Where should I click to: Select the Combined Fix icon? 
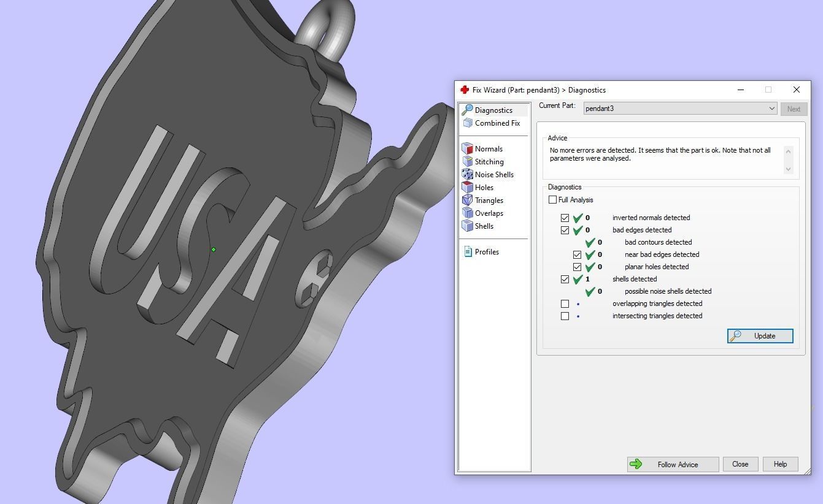pos(467,123)
